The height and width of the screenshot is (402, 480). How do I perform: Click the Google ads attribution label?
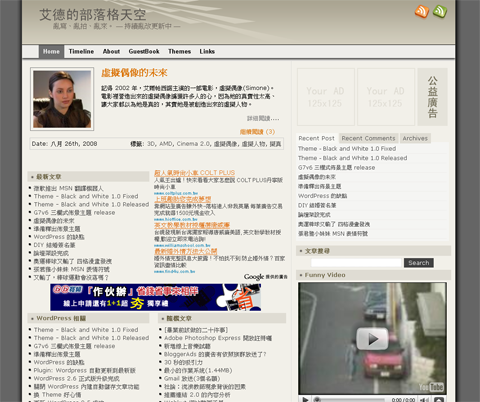point(266,277)
